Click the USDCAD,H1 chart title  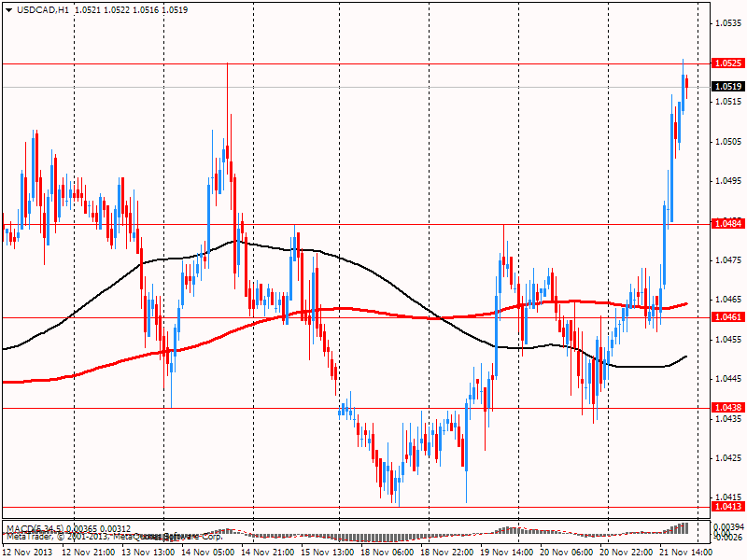[x=43, y=10]
